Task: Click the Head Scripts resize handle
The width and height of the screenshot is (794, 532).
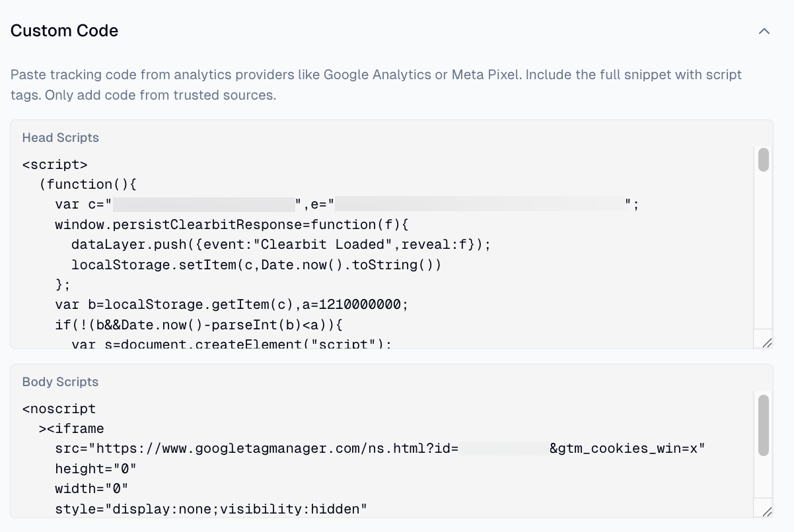Action: pos(766,342)
